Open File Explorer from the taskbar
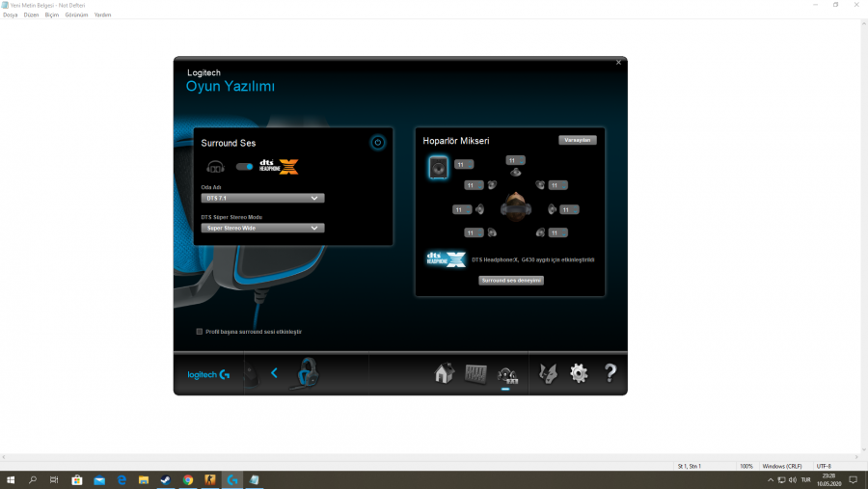868x489 pixels. click(x=144, y=480)
